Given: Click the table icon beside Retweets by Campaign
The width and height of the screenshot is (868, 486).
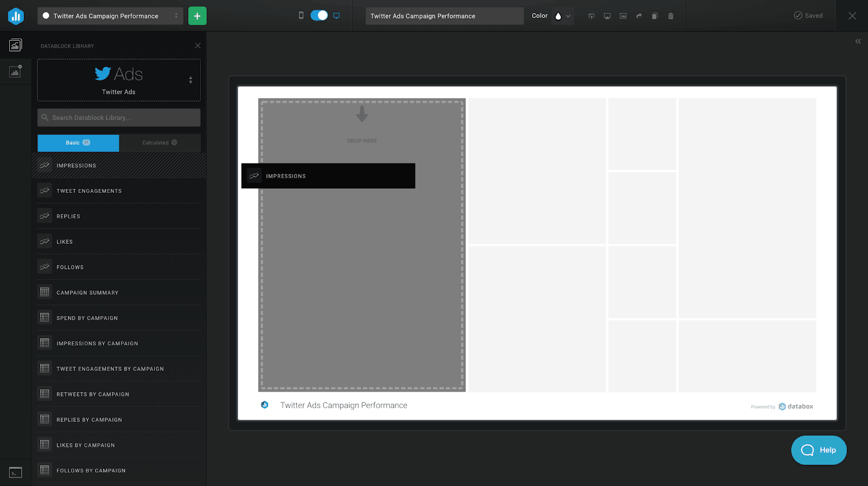Looking at the screenshot, I should pyautogui.click(x=44, y=394).
